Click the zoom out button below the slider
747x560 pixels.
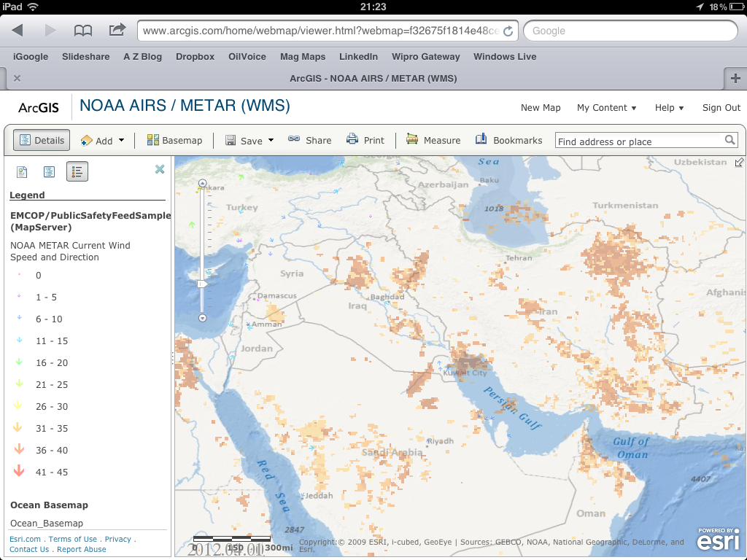(203, 318)
